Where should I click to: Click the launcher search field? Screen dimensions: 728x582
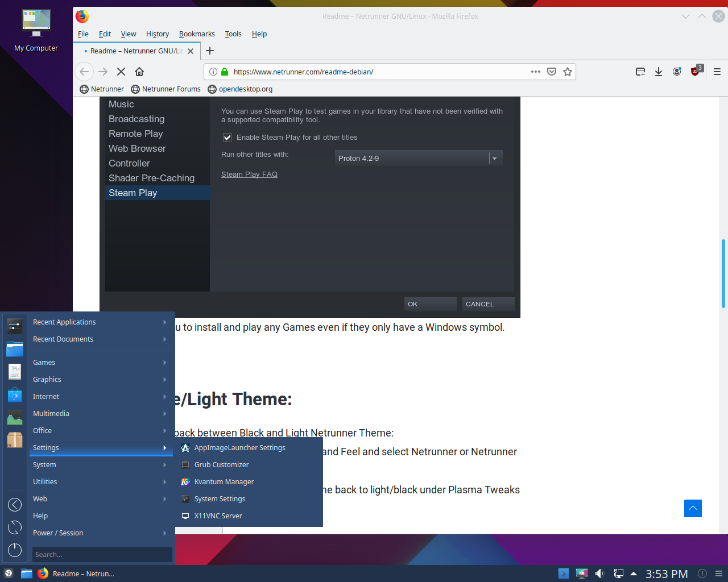point(102,554)
